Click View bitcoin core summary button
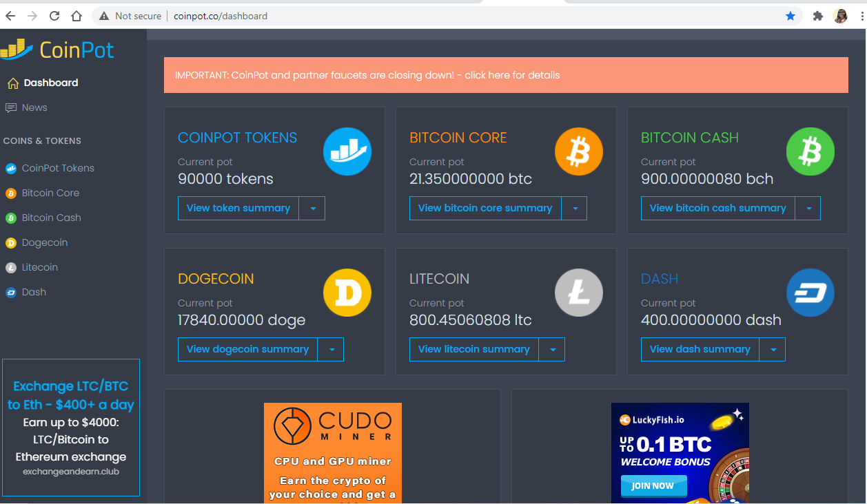Viewport: 867px width, 504px height. [x=485, y=209]
